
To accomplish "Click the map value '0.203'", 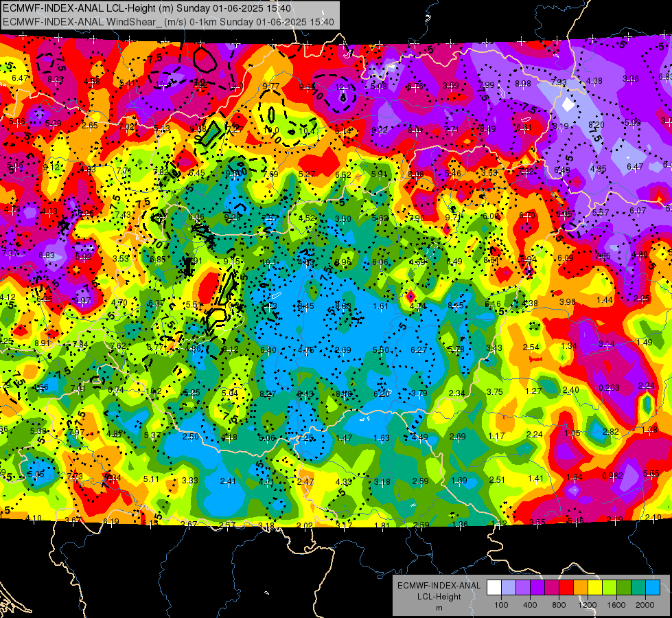I will [x=609, y=388].
